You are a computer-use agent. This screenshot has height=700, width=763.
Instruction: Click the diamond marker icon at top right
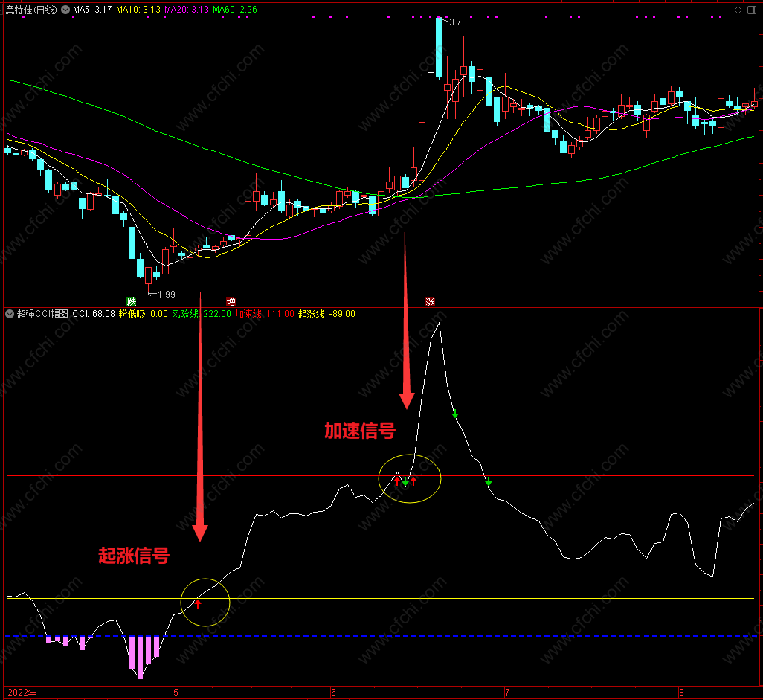[738, 10]
